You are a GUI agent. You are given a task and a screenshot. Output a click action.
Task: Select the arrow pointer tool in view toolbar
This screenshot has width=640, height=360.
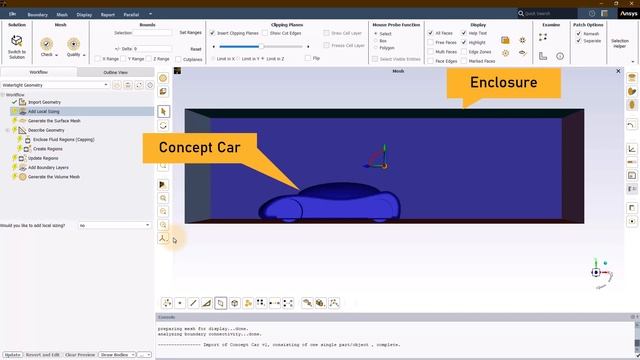coord(163,111)
